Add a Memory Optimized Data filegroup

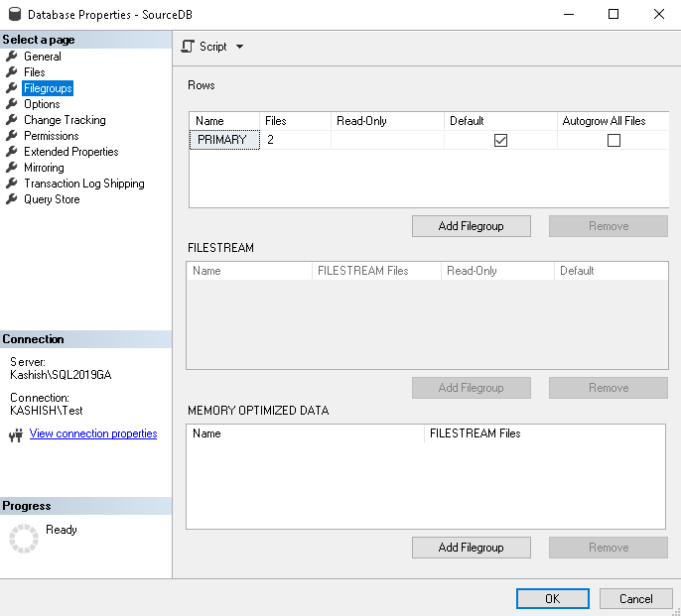pyautogui.click(x=471, y=548)
